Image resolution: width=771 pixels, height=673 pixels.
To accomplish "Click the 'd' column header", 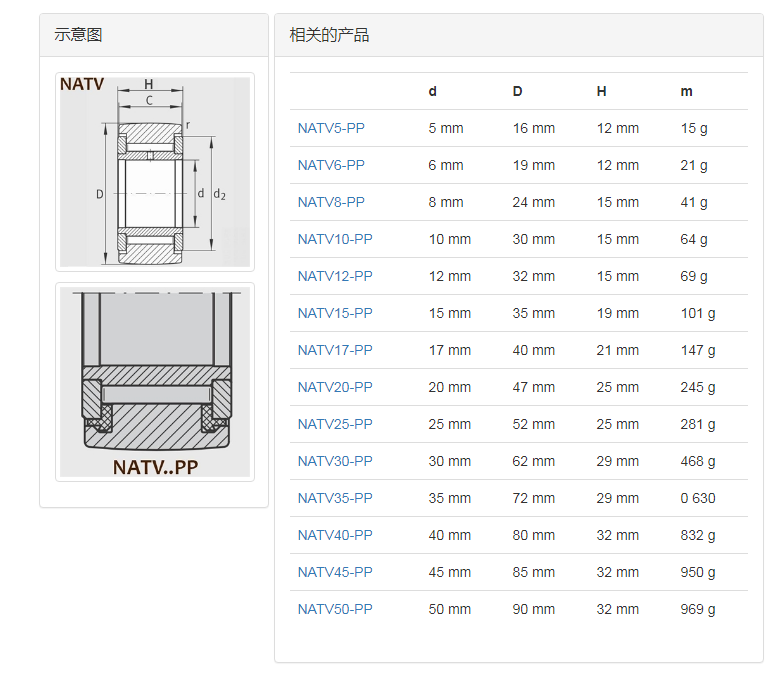I will 433,91.
